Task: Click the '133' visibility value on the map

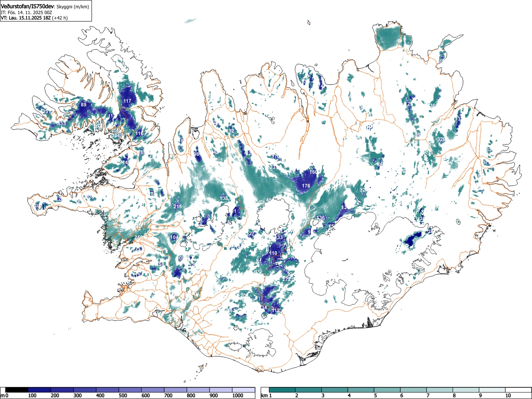Action: click(224, 198)
